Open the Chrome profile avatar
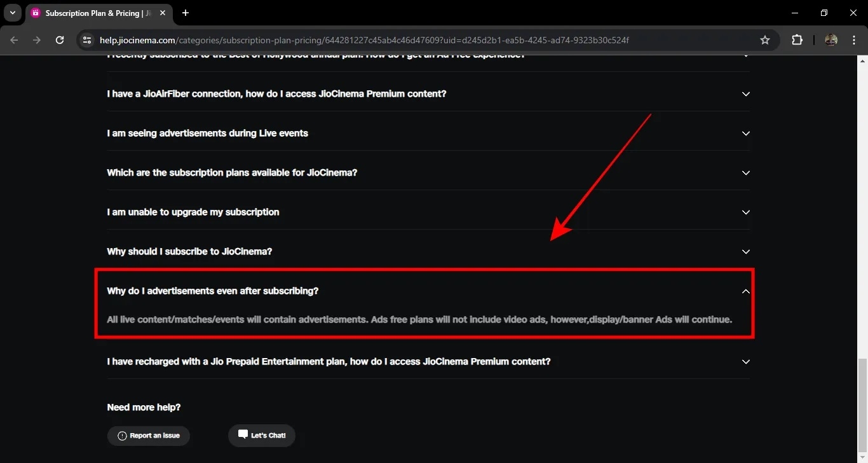The image size is (868, 463). coord(831,40)
